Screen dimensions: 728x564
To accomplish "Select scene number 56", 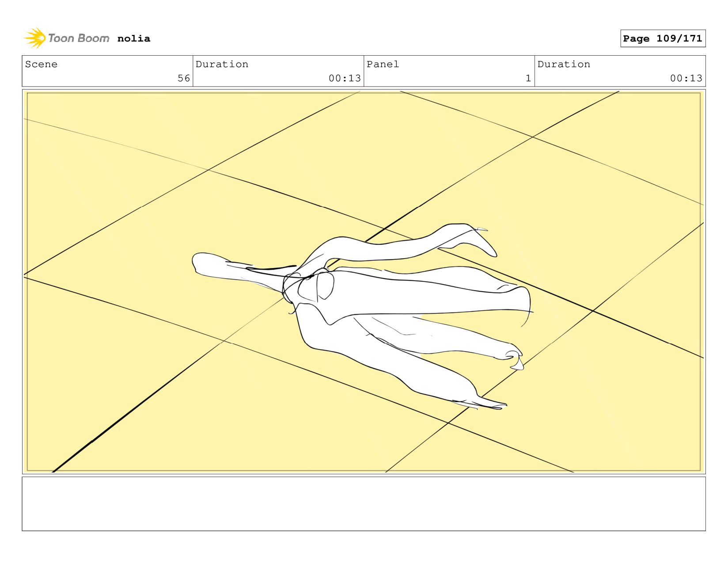I will point(184,78).
